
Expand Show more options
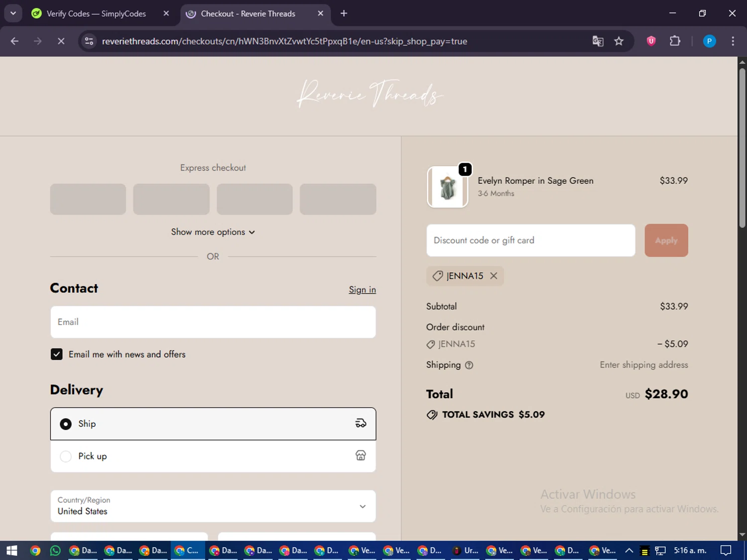(x=213, y=232)
